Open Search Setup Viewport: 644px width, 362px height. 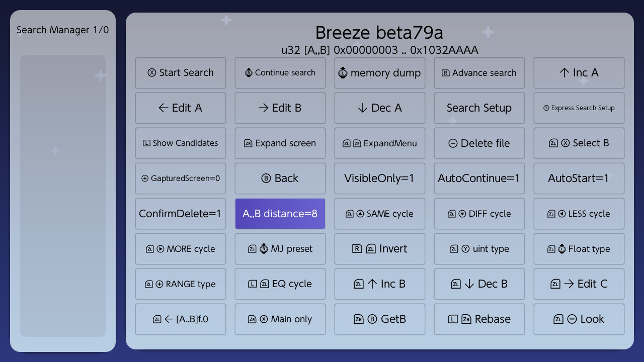479,108
